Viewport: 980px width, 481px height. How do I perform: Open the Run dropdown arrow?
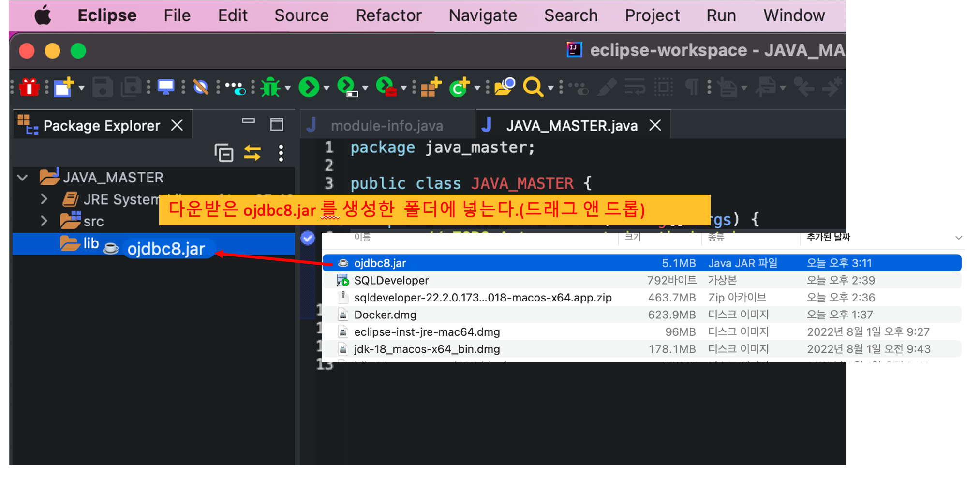pos(327,88)
